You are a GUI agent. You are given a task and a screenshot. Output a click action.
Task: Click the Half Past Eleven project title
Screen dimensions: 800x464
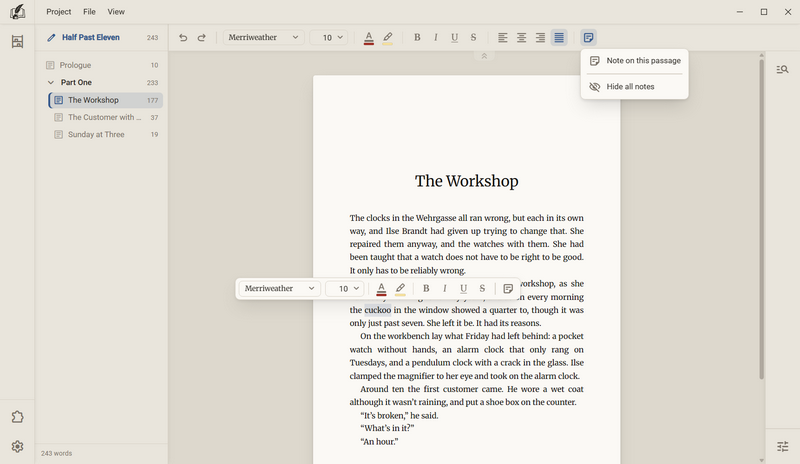(x=91, y=37)
